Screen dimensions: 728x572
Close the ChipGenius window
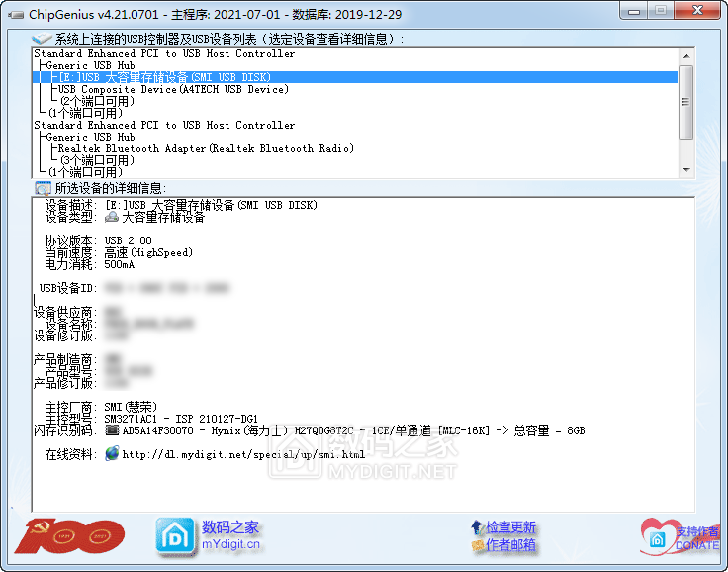697,11
